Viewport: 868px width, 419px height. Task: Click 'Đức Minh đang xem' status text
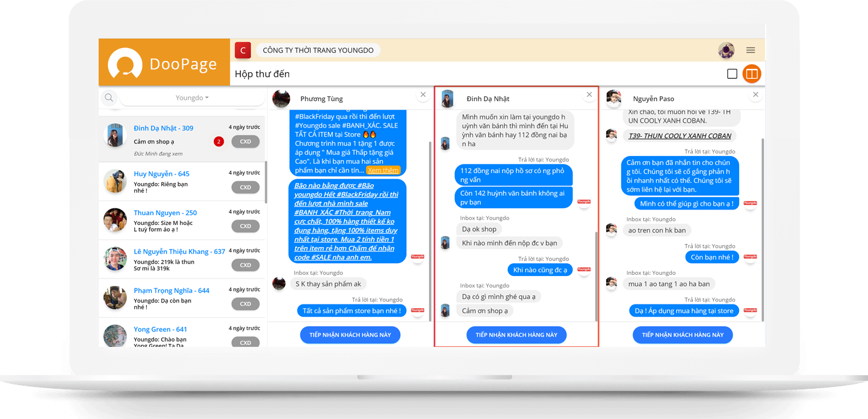coord(158,153)
